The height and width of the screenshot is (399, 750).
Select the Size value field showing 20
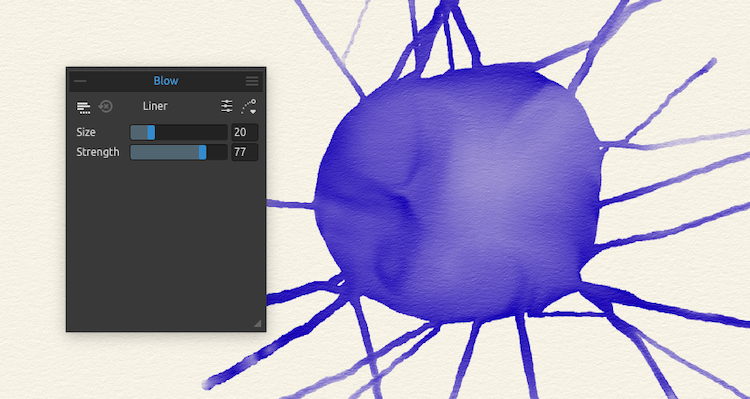[x=244, y=132]
